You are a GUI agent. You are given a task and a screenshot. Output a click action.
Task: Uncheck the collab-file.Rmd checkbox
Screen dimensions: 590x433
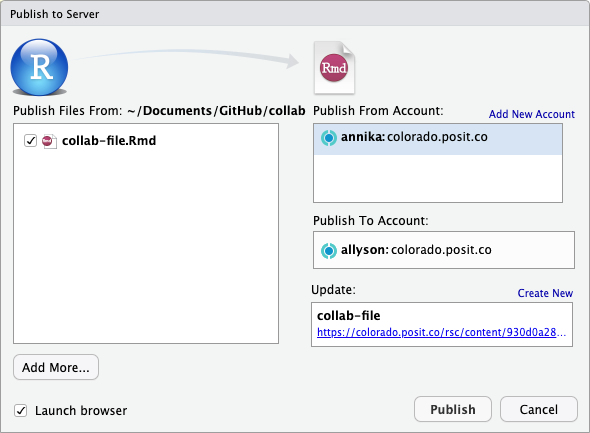(x=30, y=141)
